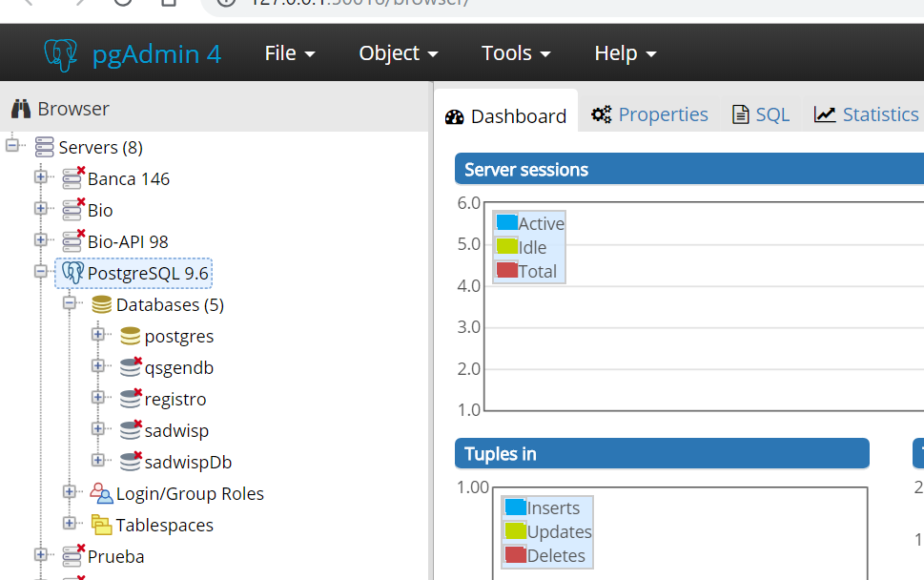Select the registro database label
The width and height of the screenshot is (924, 580).
coord(175,399)
